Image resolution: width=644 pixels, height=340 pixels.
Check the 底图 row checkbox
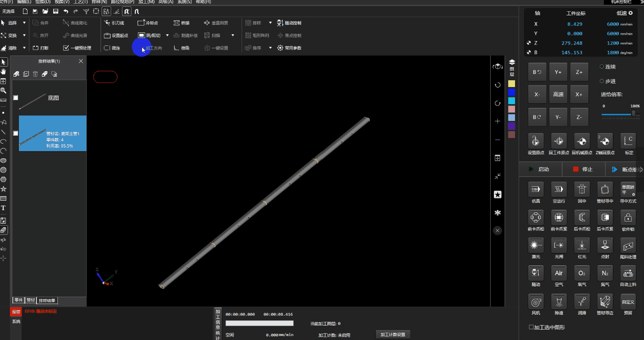tap(16, 97)
